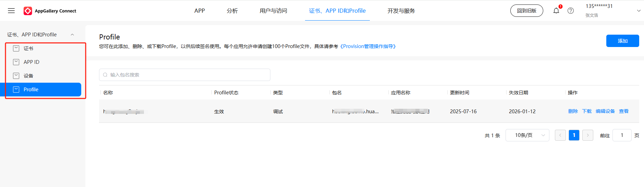644x187 pixels.
Task: Click the 操作 column header
Action: tap(573, 93)
